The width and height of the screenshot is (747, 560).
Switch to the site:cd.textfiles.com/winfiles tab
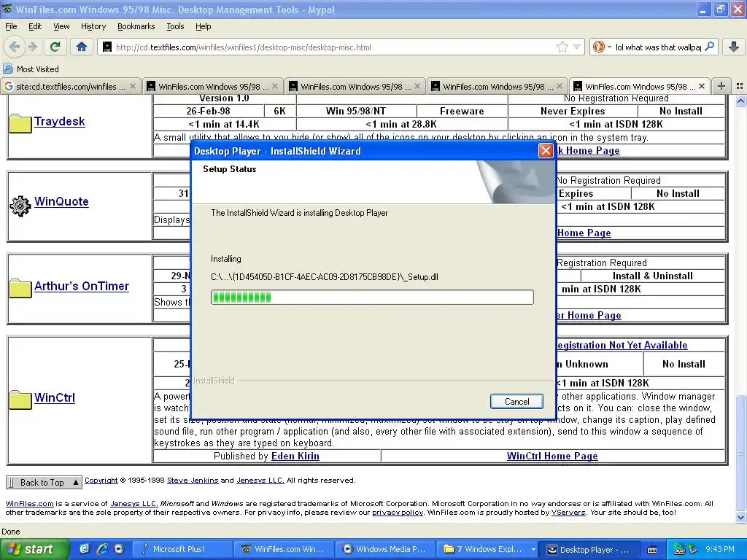[71, 86]
